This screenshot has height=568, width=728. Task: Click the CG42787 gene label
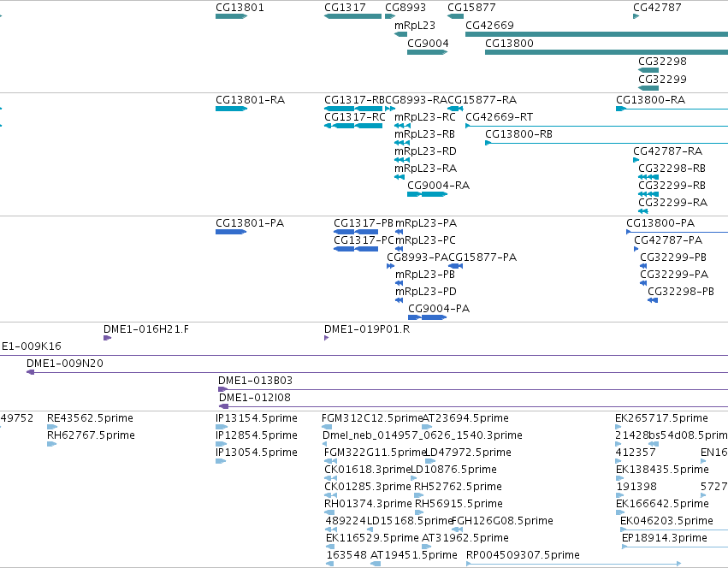pos(658,8)
